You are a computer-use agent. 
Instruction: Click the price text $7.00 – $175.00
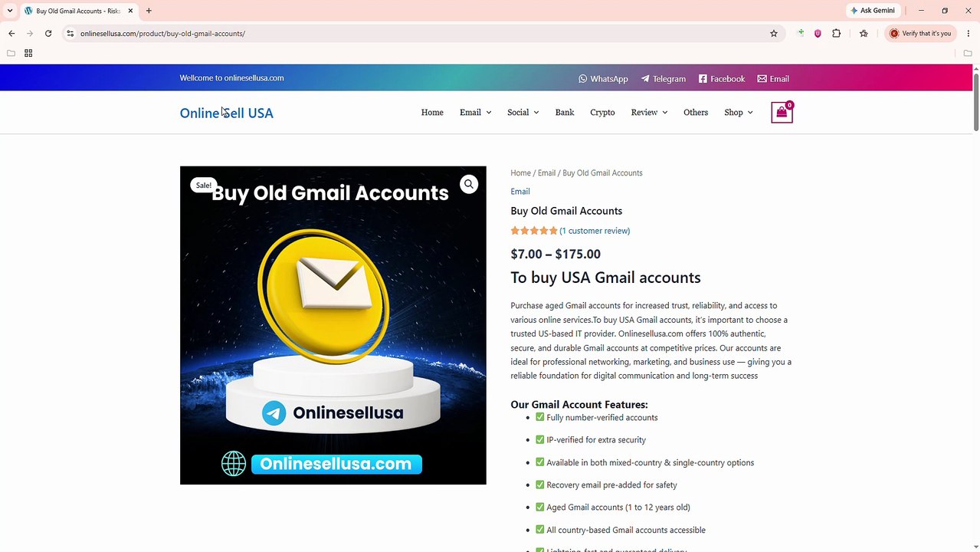[556, 254]
